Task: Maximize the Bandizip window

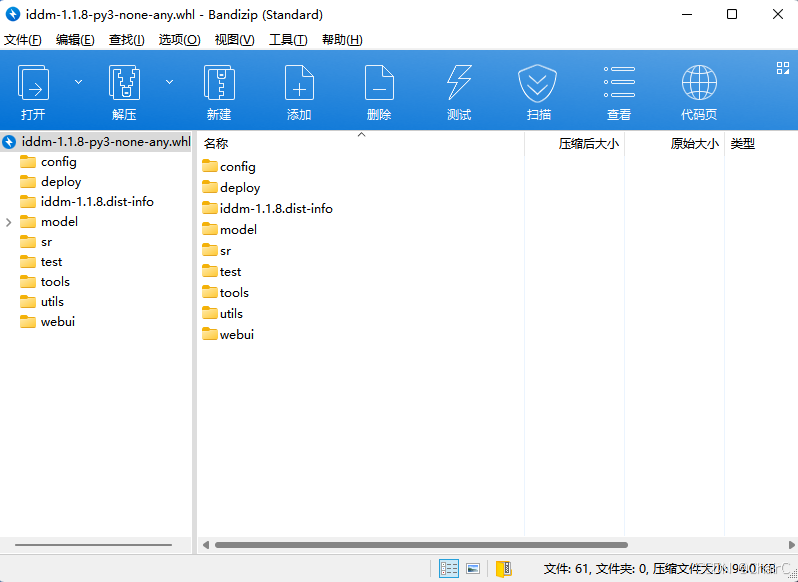Action: (x=732, y=14)
